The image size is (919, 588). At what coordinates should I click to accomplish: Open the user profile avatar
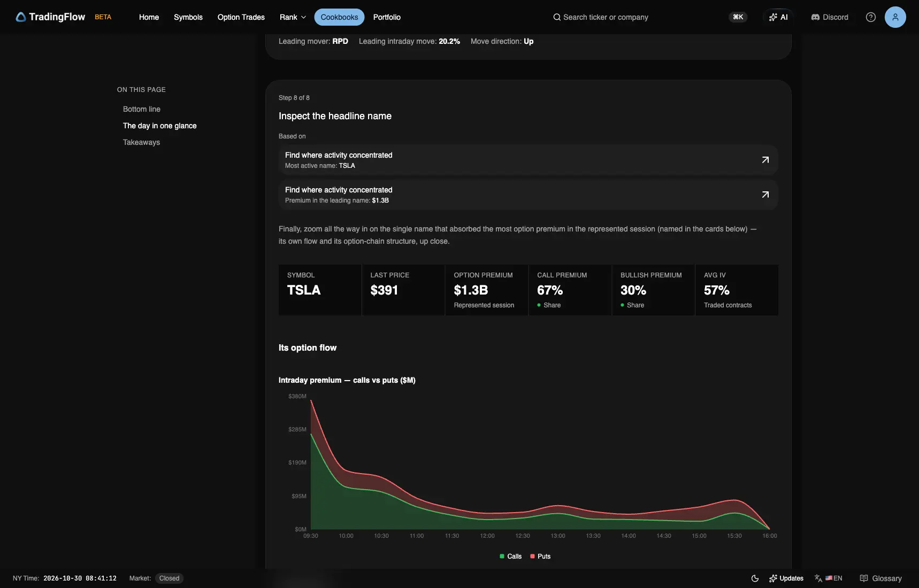coord(895,17)
